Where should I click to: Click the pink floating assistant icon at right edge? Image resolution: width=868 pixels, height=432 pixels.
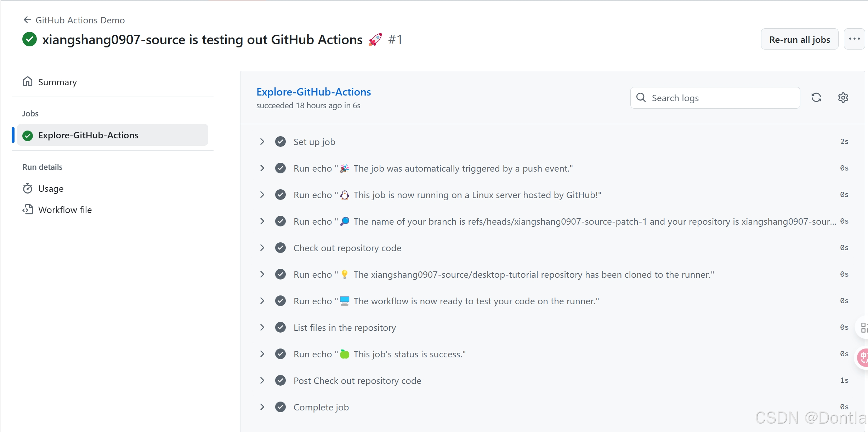point(863,358)
